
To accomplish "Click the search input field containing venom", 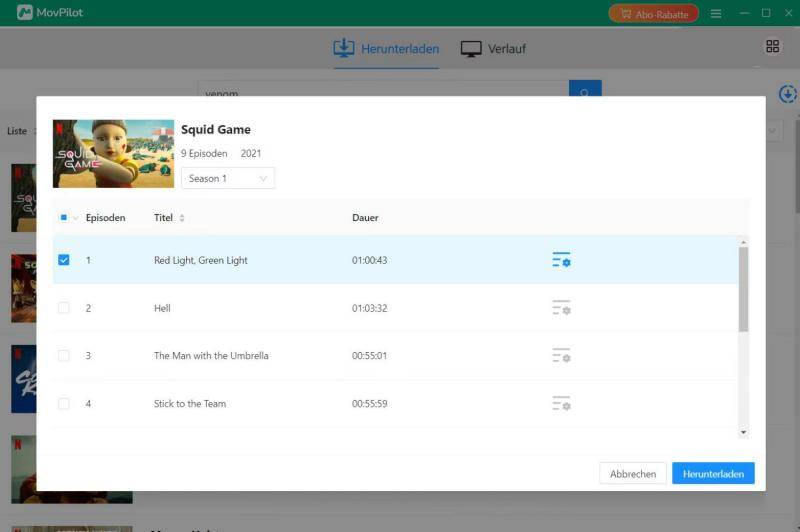I will click(384, 88).
